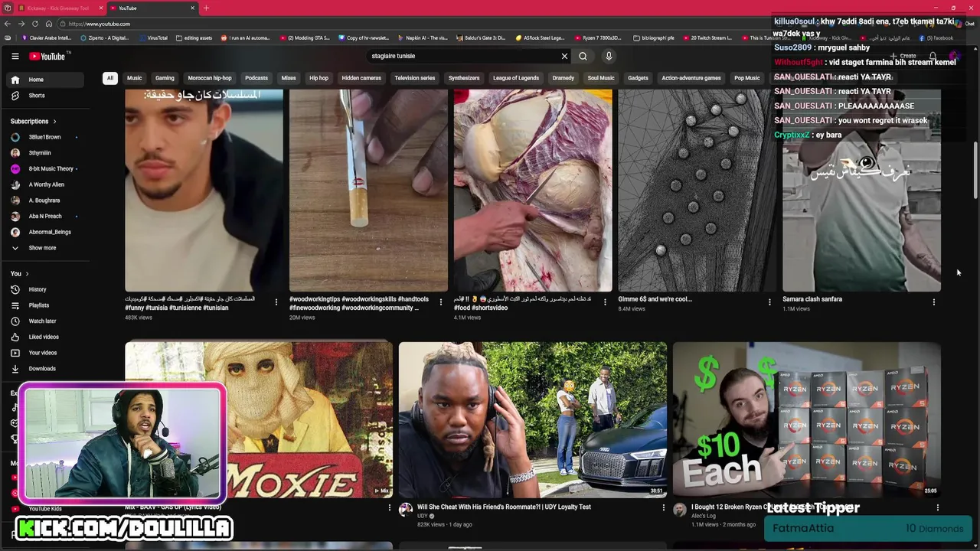Screen dimensions: 980x551
Task: Select the Moroccan hip-hop filter chip
Action: point(210,78)
